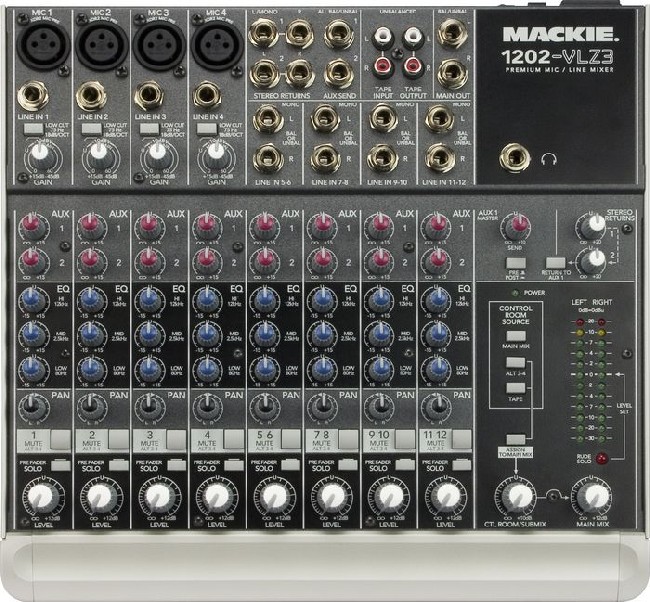This screenshot has height=602, width=650.
Task: Toggle the RETURN TO AUX 1 button
Action: tap(555, 263)
